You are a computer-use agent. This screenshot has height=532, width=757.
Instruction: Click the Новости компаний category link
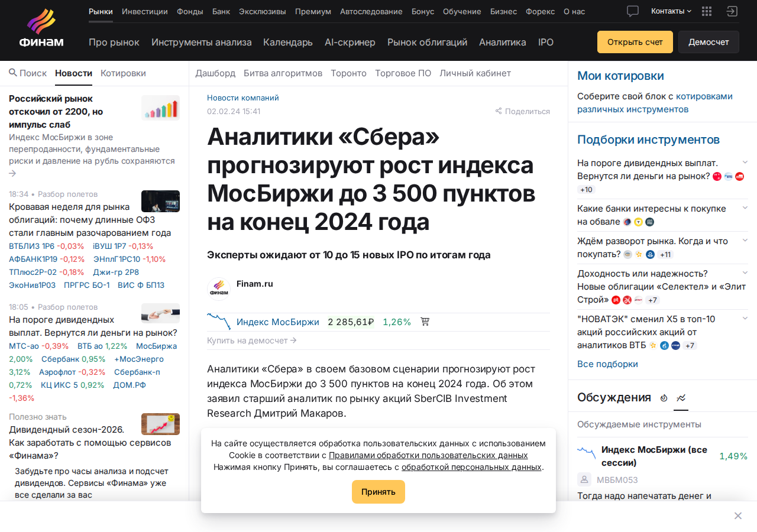(243, 98)
